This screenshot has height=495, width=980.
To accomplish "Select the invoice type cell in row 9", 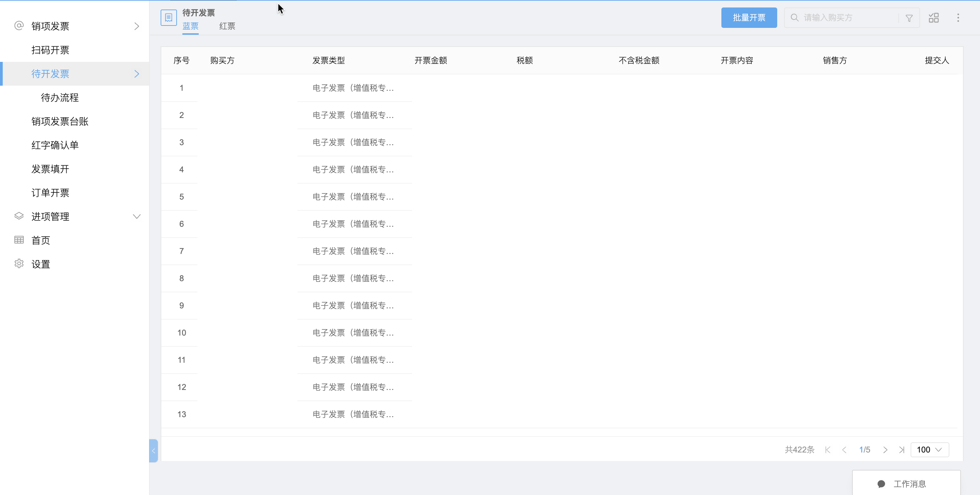I will [x=354, y=305].
